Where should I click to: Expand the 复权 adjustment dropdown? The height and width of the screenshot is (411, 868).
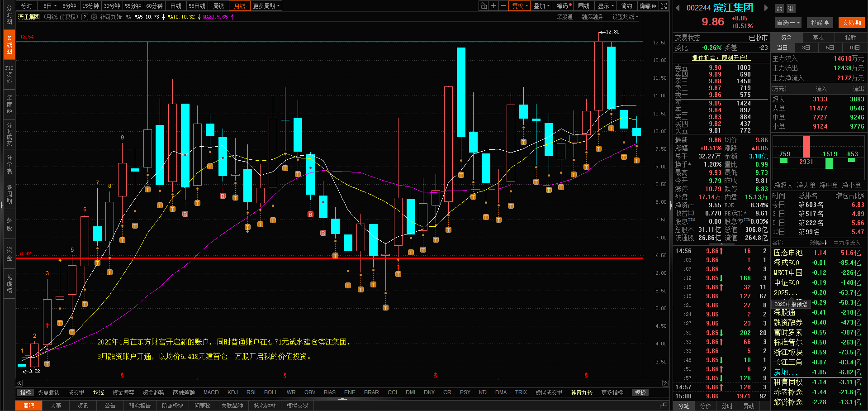point(519,6)
